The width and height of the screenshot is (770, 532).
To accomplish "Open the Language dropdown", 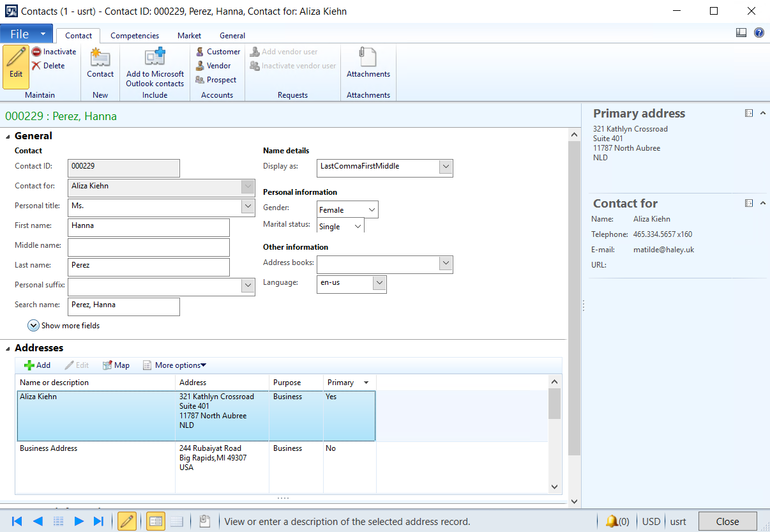I will click(379, 283).
